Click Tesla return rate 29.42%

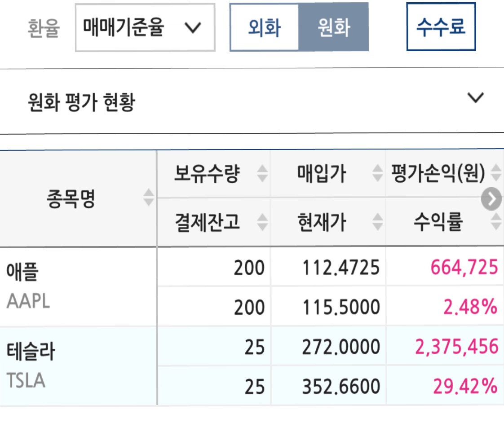click(x=465, y=386)
